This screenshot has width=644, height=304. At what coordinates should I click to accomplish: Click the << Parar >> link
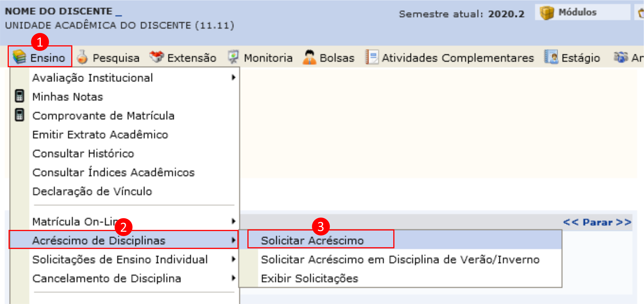pyautogui.click(x=597, y=222)
